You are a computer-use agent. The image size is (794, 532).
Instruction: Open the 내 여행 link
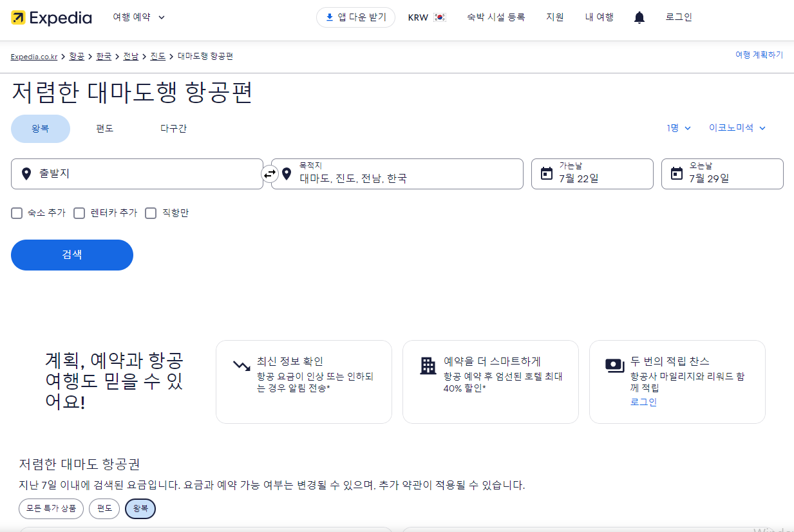pos(600,17)
